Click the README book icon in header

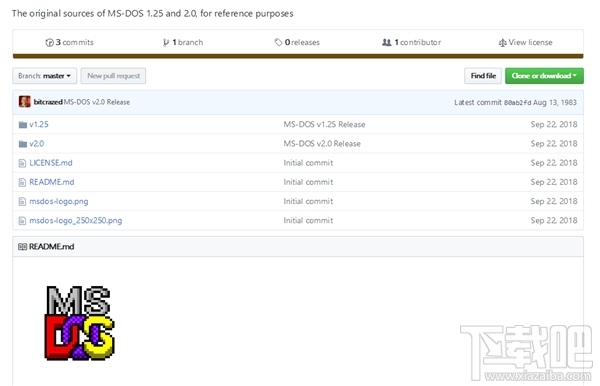click(x=23, y=247)
